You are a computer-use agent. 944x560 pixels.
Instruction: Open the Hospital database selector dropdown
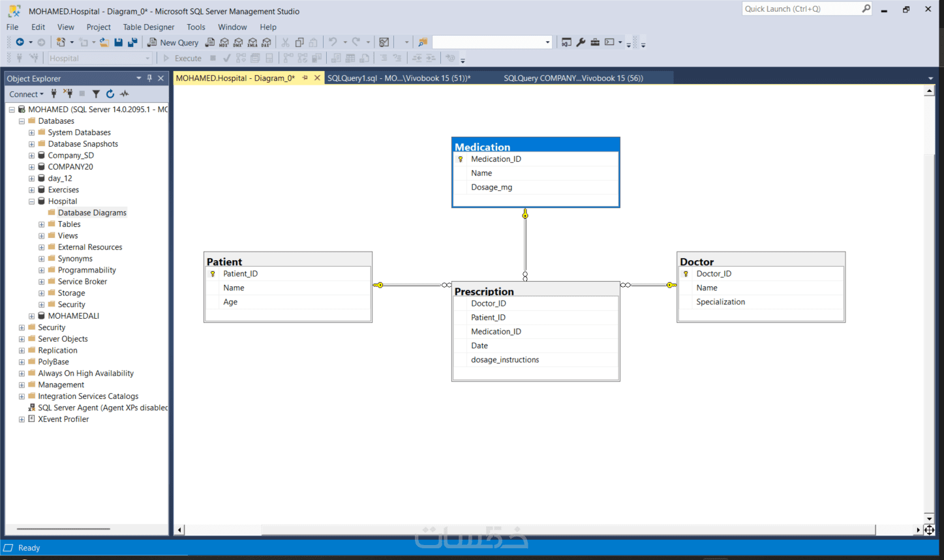pyautogui.click(x=147, y=58)
